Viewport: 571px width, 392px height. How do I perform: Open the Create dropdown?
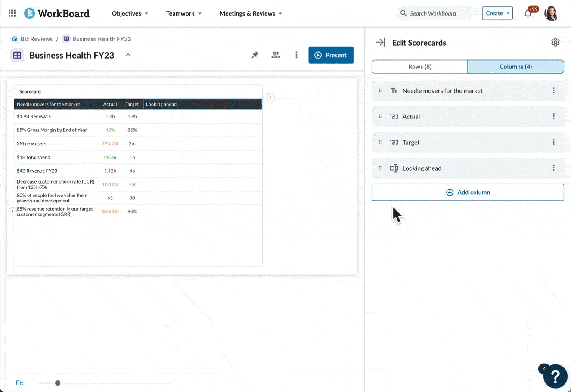pyautogui.click(x=497, y=13)
